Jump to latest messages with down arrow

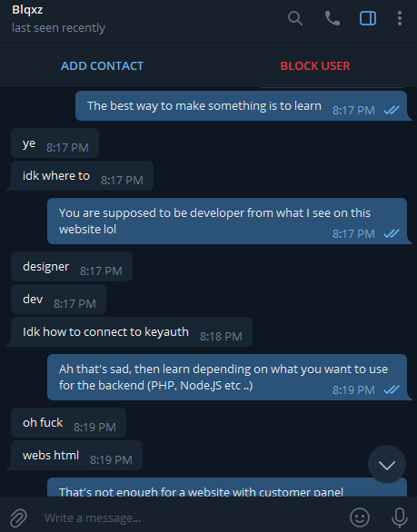coord(387,464)
